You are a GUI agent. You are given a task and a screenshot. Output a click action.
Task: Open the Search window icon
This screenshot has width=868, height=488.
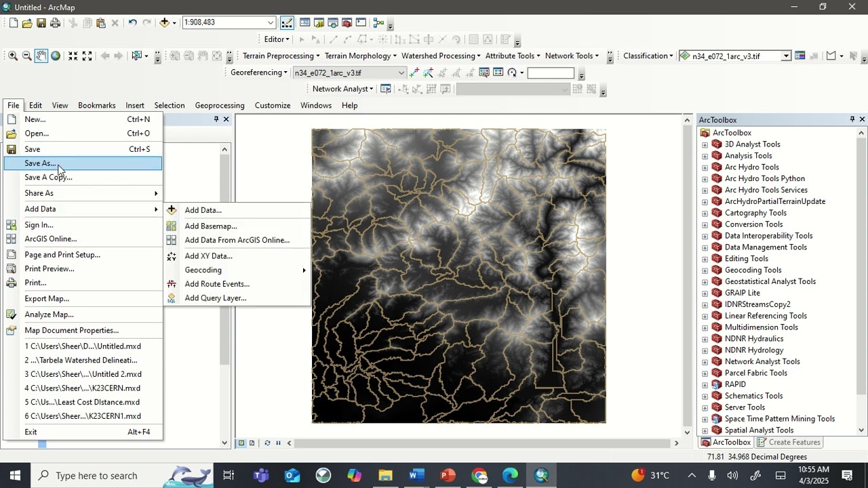(333, 22)
